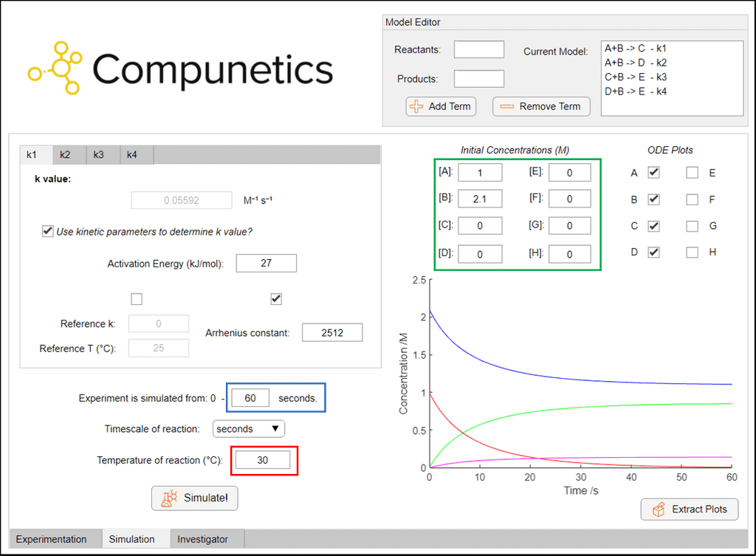Viewport: 756px width, 556px height.
Task: Click the initial concentration field for [A]
Action: 481,171
